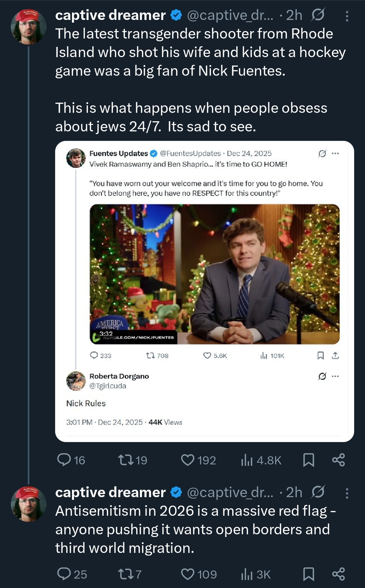Share the first captive dreamer post
Viewport: 365px width, 588px height.
pyautogui.click(x=338, y=460)
